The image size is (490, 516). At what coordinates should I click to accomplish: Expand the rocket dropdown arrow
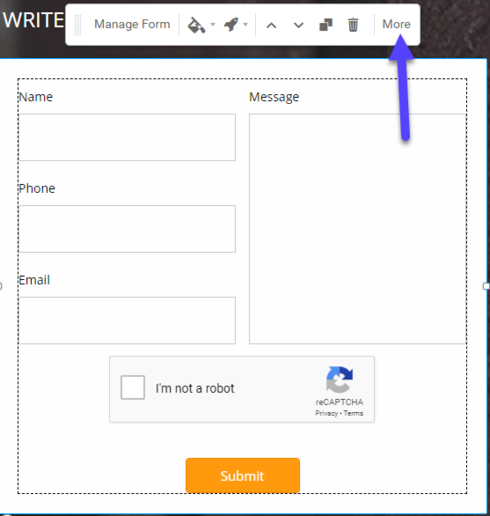[x=245, y=24]
